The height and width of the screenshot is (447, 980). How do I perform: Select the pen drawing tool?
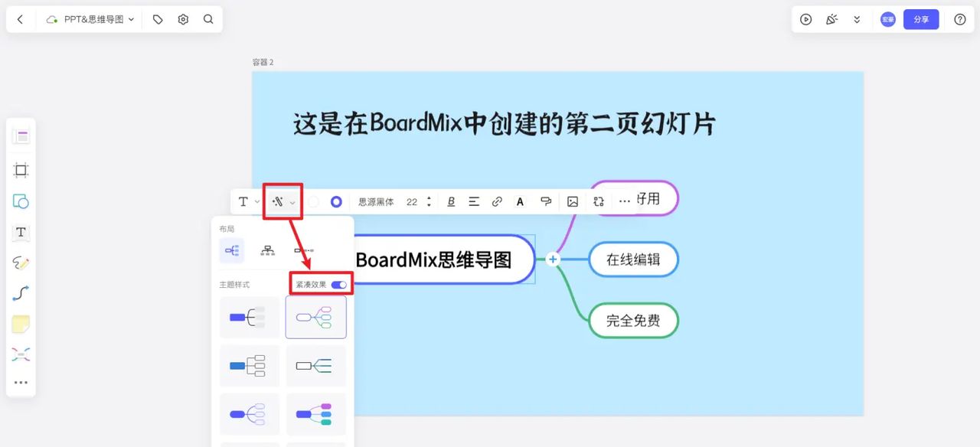point(21,263)
